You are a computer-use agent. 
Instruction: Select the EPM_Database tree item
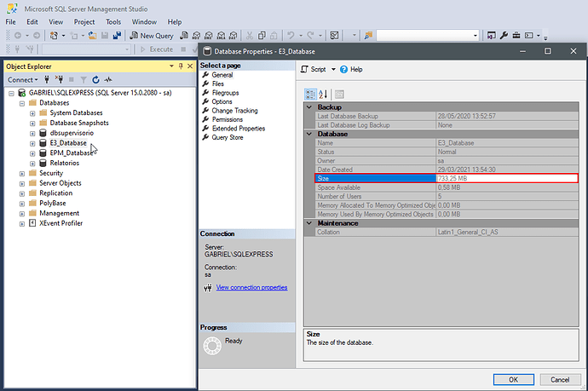[x=72, y=153]
